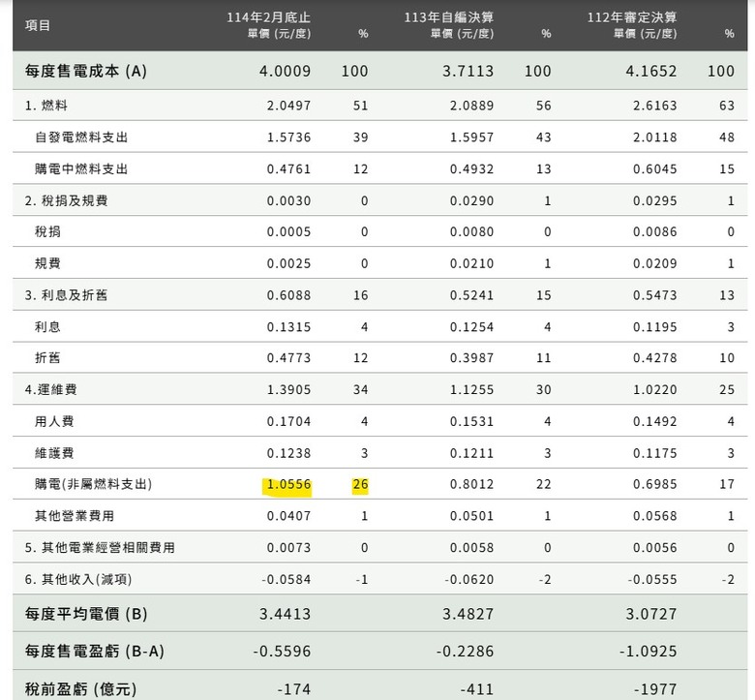Select the 114年2月底止 column header
Screen dimensions: 755x700
269,17
